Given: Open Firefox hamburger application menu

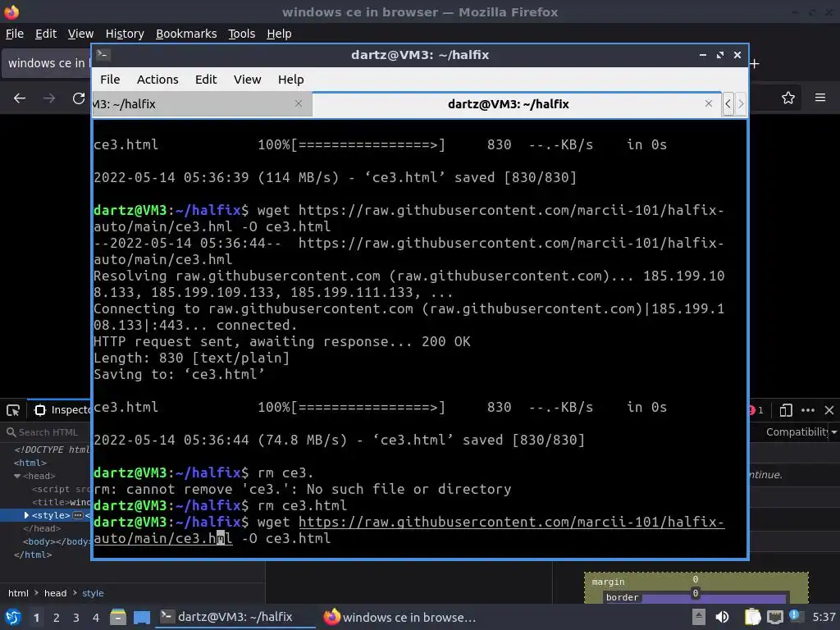Looking at the screenshot, I should click(820, 98).
